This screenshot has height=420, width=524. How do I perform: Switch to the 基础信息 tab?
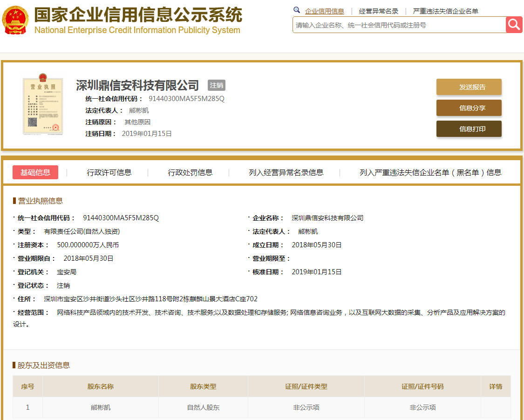(x=35, y=172)
